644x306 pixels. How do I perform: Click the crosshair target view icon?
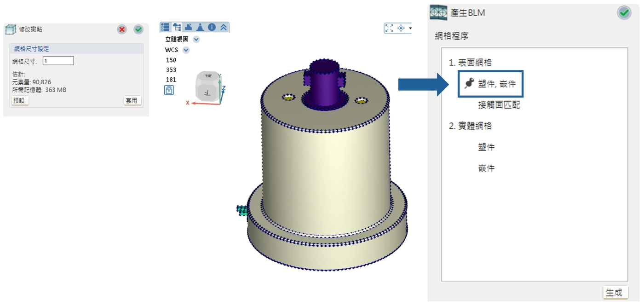tap(401, 28)
